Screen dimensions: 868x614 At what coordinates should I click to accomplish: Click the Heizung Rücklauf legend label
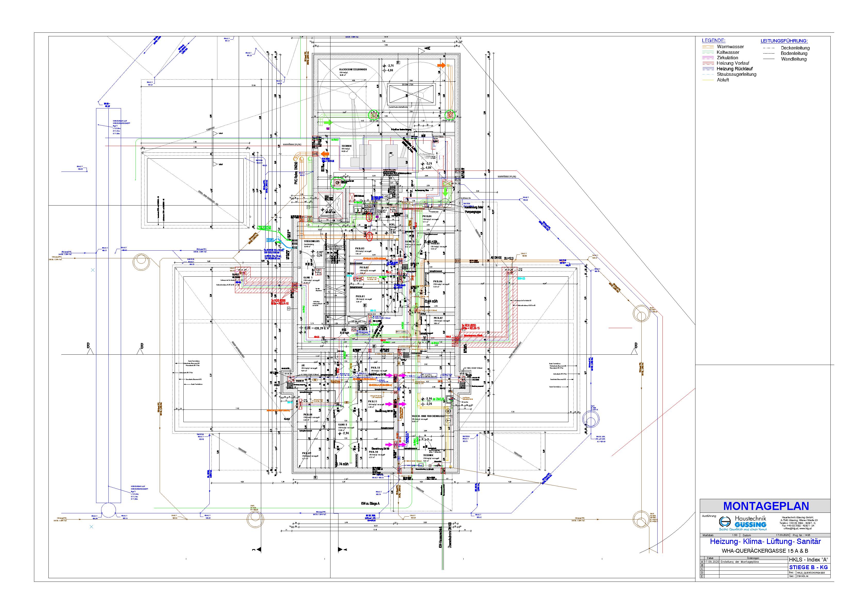coord(735,69)
